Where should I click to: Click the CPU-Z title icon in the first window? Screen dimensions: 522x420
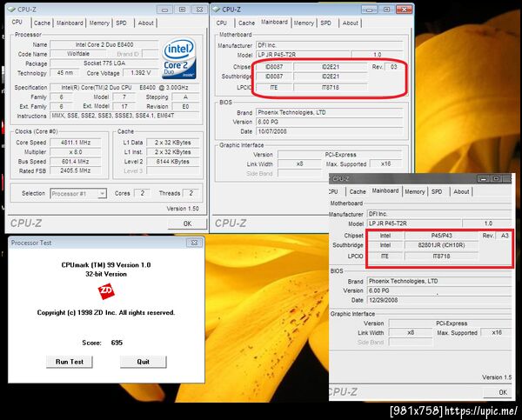tap(11, 10)
